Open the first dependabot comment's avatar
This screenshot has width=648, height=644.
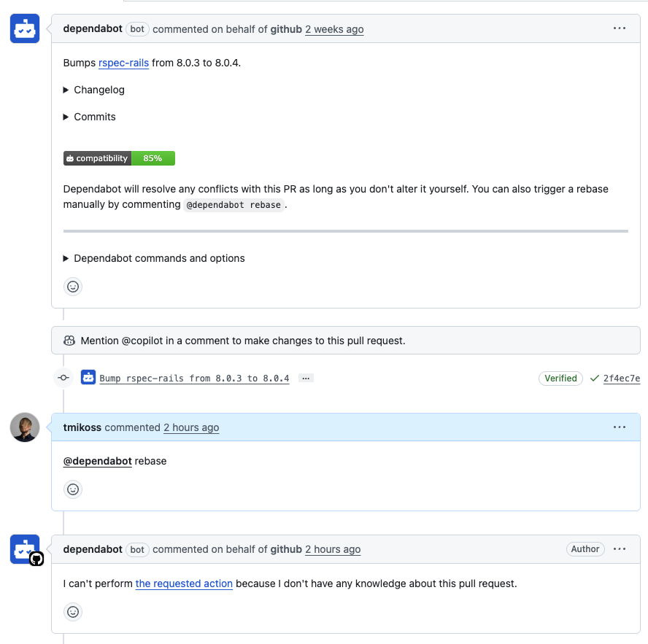click(25, 28)
